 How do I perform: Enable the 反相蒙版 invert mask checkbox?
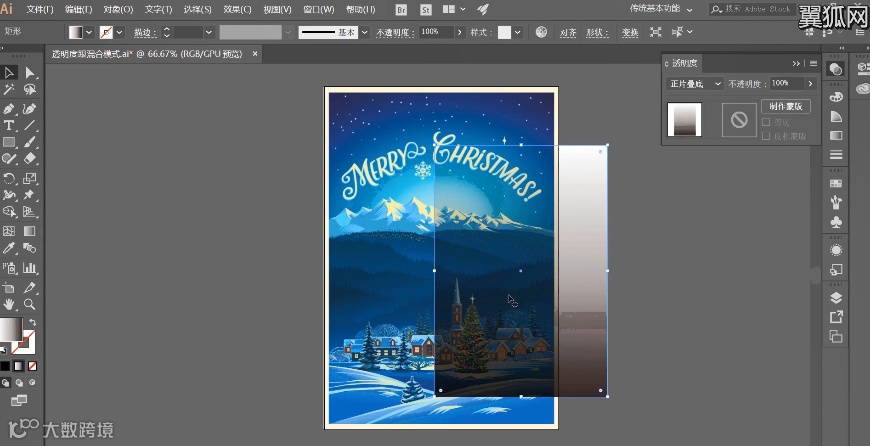point(766,136)
